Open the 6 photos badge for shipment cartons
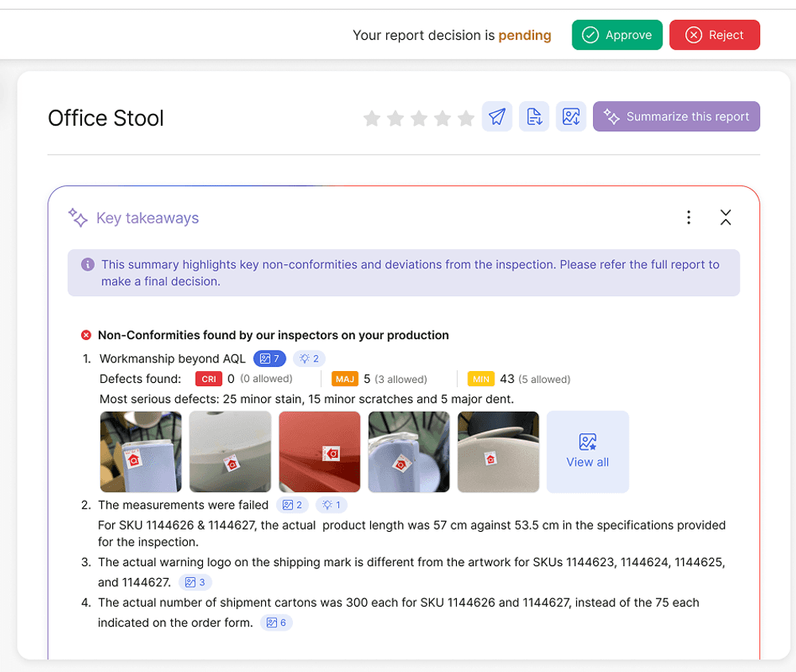796x672 pixels. (x=275, y=623)
